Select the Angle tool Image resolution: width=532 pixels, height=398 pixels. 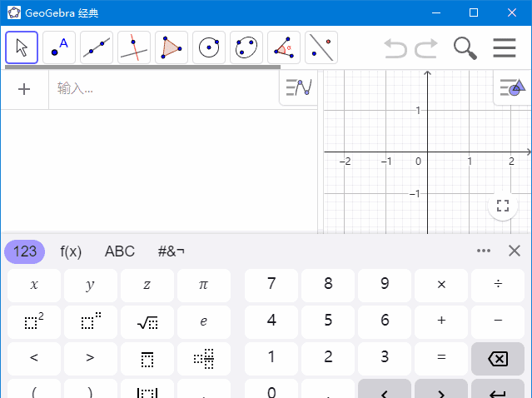[x=284, y=47]
